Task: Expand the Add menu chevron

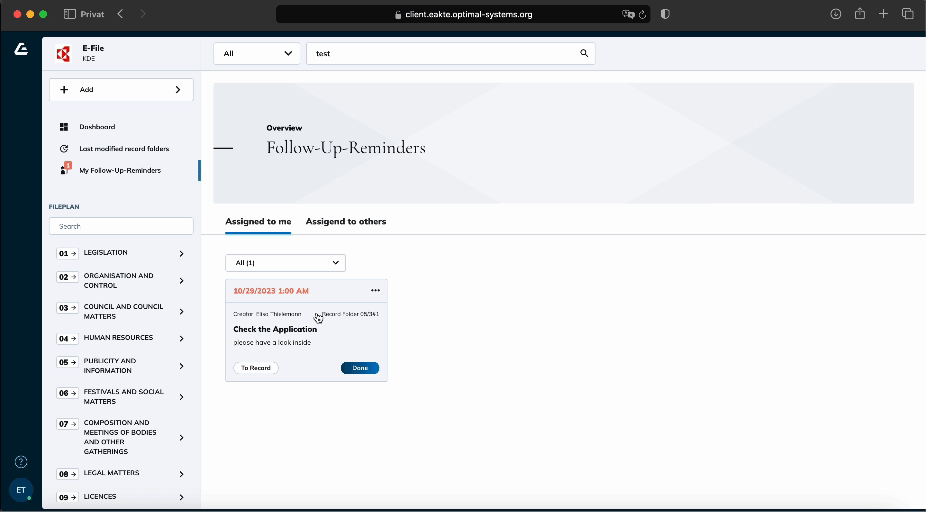Action: click(x=178, y=90)
